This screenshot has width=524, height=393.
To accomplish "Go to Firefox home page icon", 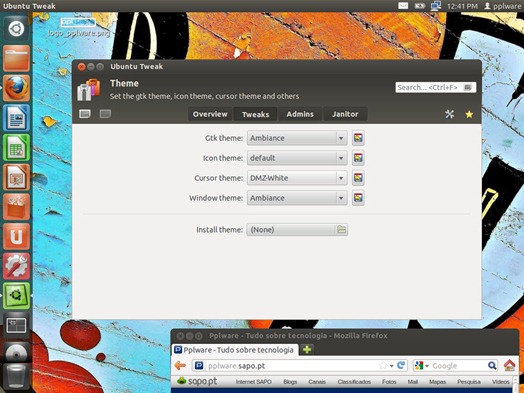I will [509, 365].
